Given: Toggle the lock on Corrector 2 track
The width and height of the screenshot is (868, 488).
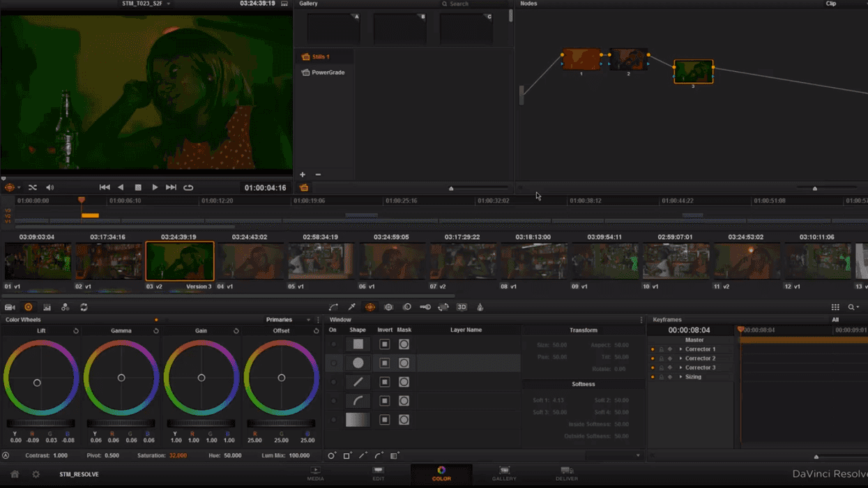Looking at the screenshot, I should click(661, 358).
